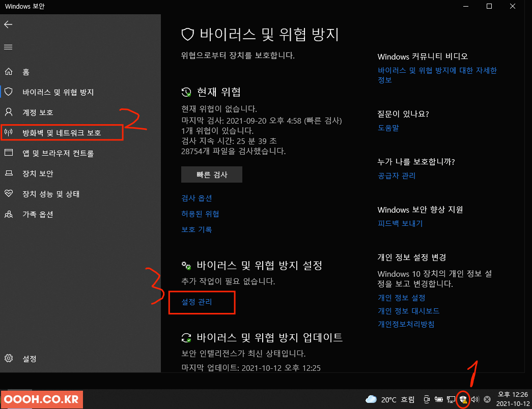Open 개인 정보 대시보드 link
This screenshot has width=532, height=409.
[x=408, y=311]
